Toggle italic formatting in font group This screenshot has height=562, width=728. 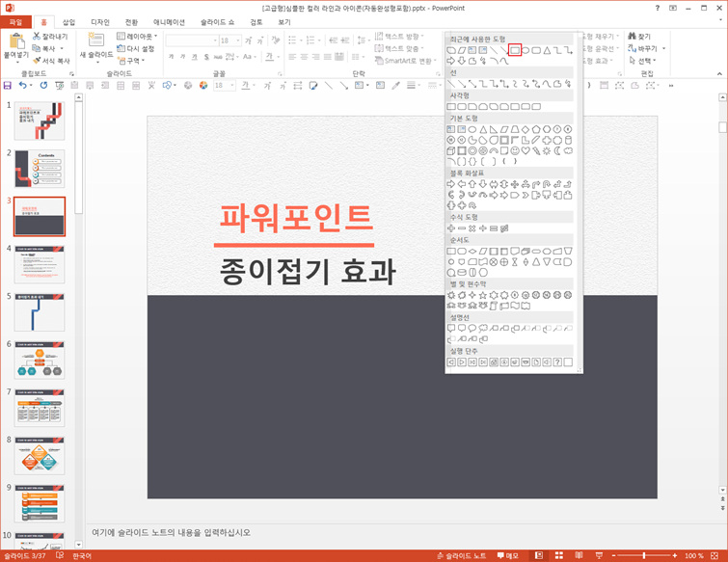point(182,57)
